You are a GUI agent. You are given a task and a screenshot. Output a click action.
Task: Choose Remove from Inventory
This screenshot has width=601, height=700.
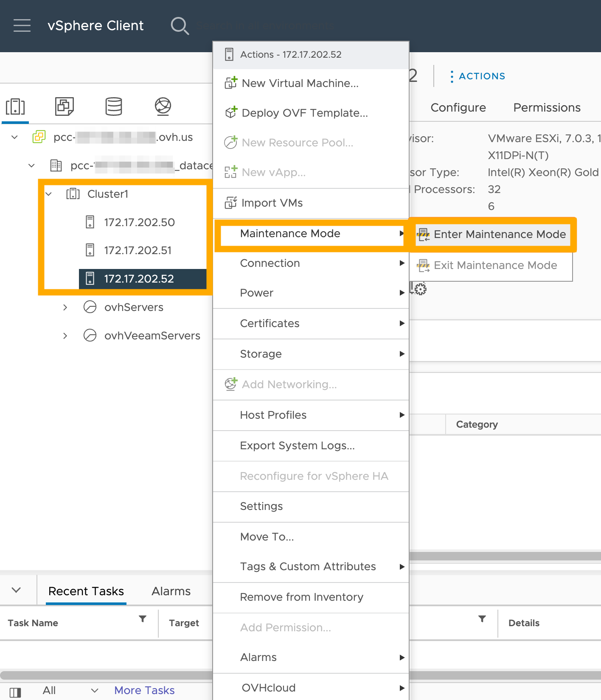(x=311, y=597)
